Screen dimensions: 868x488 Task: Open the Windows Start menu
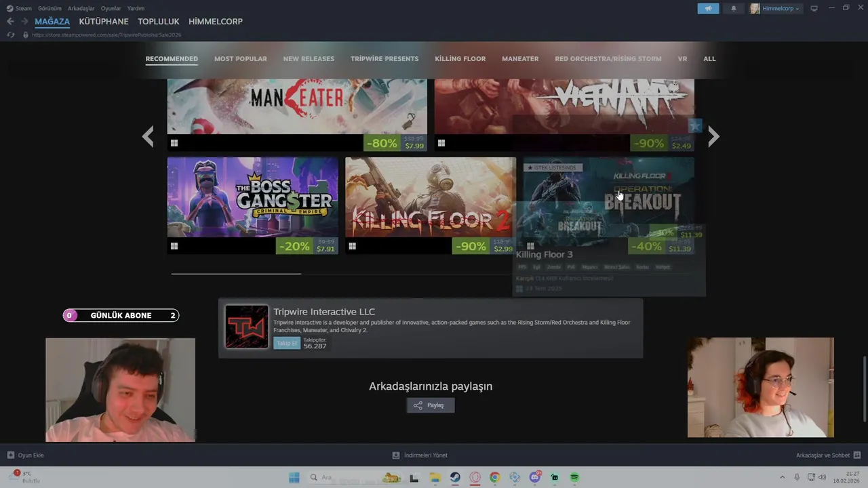294,477
